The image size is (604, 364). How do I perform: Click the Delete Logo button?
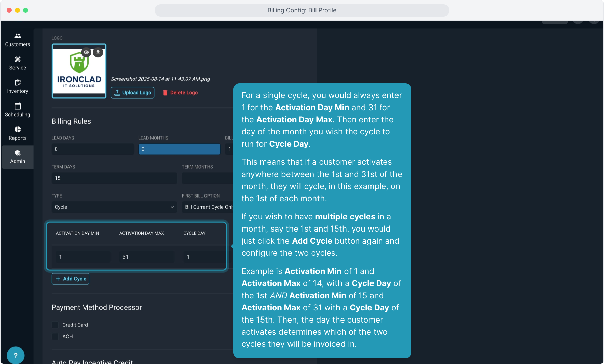coord(180,93)
